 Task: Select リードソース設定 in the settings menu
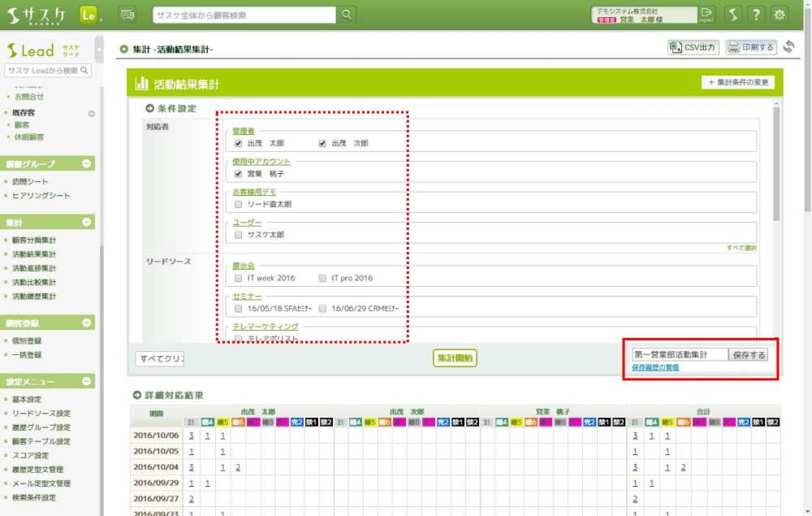[41, 414]
